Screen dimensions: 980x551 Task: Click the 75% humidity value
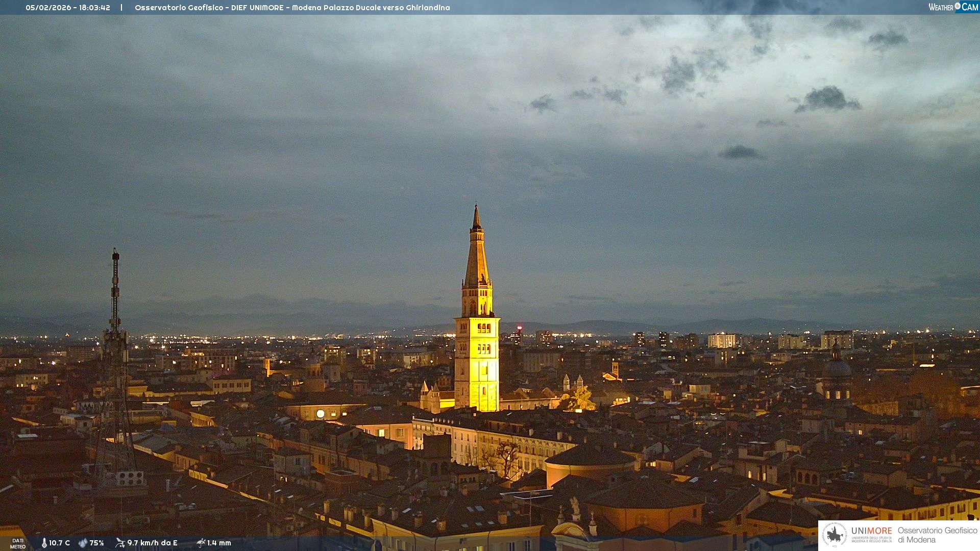(x=96, y=543)
